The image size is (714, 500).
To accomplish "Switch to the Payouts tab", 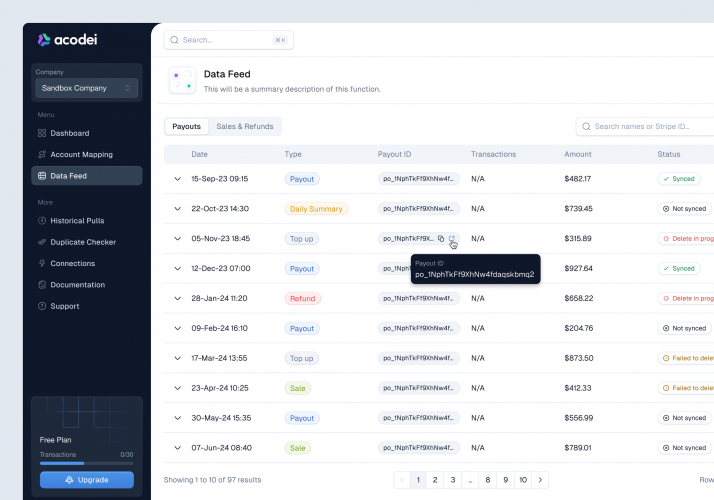I will [186, 127].
